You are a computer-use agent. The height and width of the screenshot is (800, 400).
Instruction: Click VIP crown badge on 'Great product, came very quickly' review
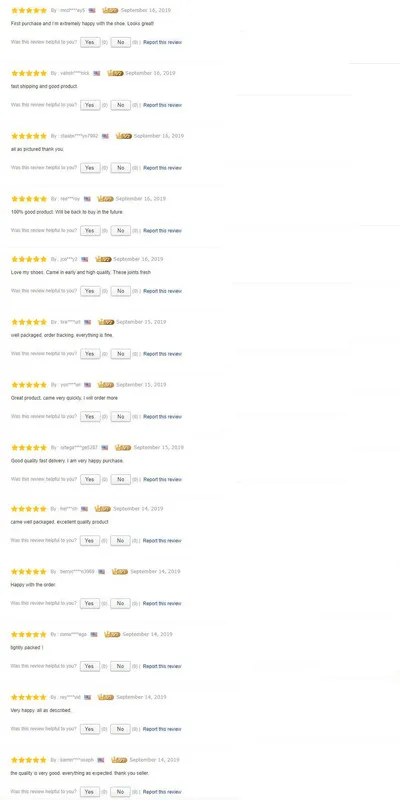[106, 385]
